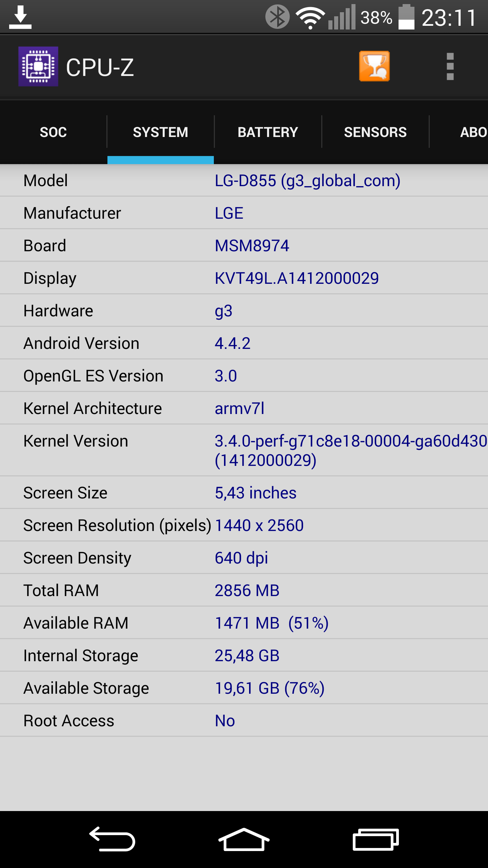The width and height of the screenshot is (488, 868).
Task: Tap the Wi-Fi status icon
Action: [310, 18]
